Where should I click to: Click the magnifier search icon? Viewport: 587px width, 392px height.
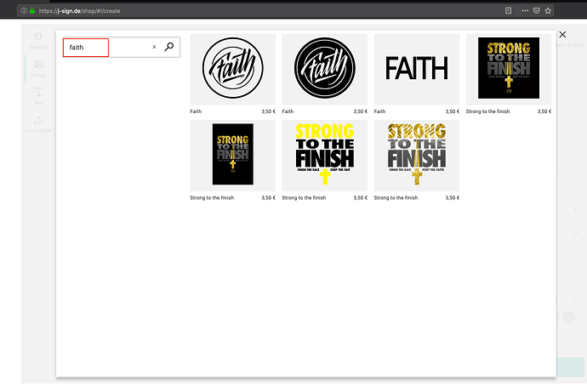(169, 48)
